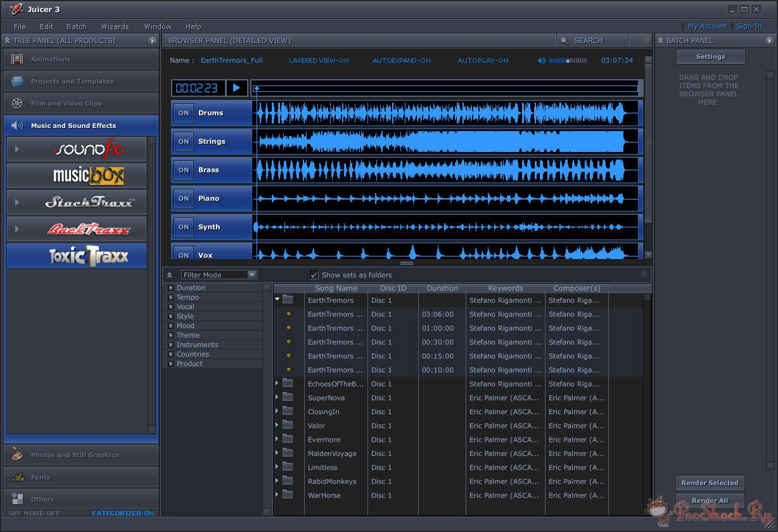Viewport: 778px width, 532px height.
Task: Uncheck Show sets as folders
Action: pos(314,275)
